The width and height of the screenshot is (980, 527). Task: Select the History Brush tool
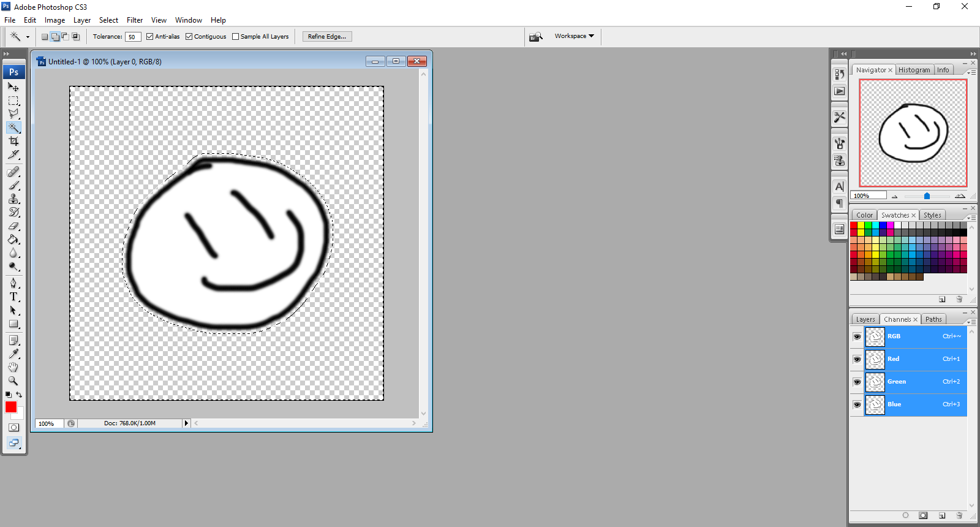[x=13, y=213]
